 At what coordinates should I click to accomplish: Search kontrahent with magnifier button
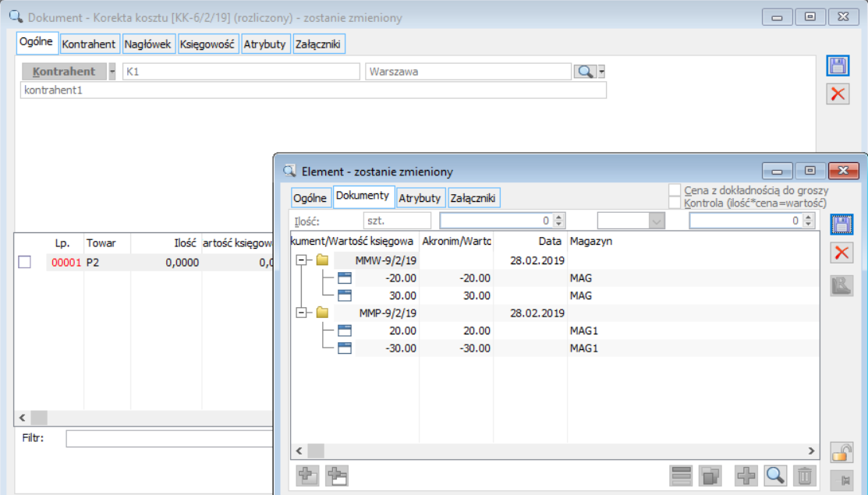585,72
